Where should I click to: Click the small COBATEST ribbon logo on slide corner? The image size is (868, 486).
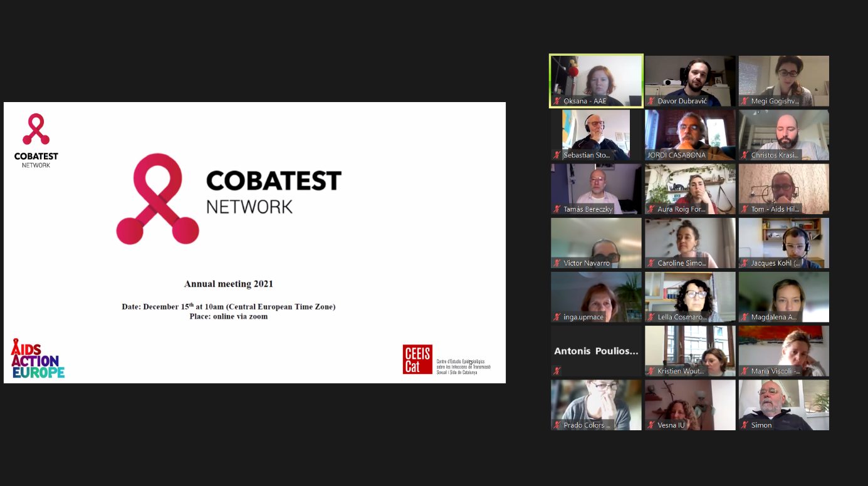36,130
